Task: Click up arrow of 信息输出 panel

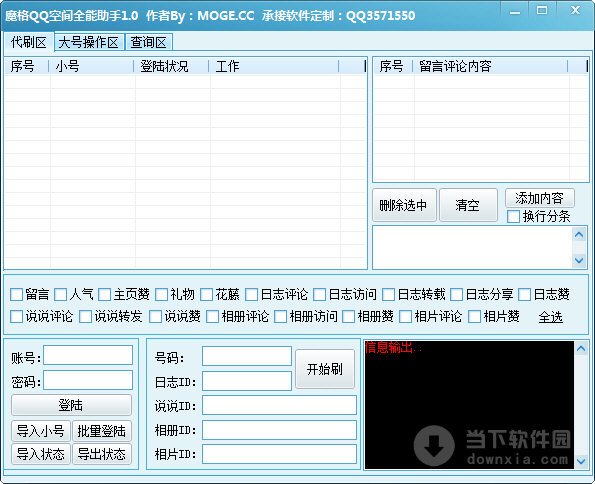Action: coord(581,348)
